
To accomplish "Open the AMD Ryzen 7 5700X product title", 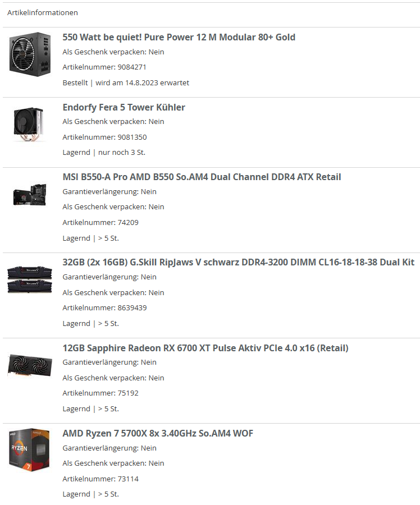I will pyautogui.click(x=158, y=434).
